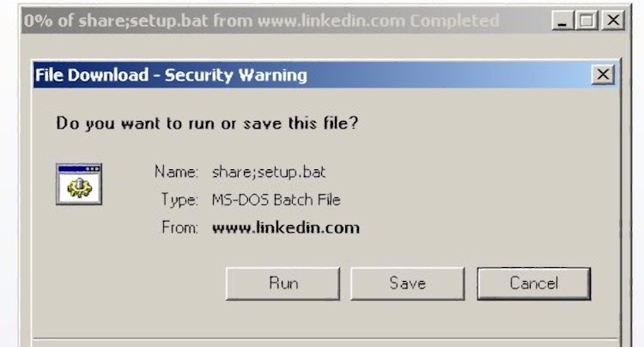The width and height of the screenshot is (644, 347).
Task: Click 'Completed' in the outer title bar
Action: (454, 21)
